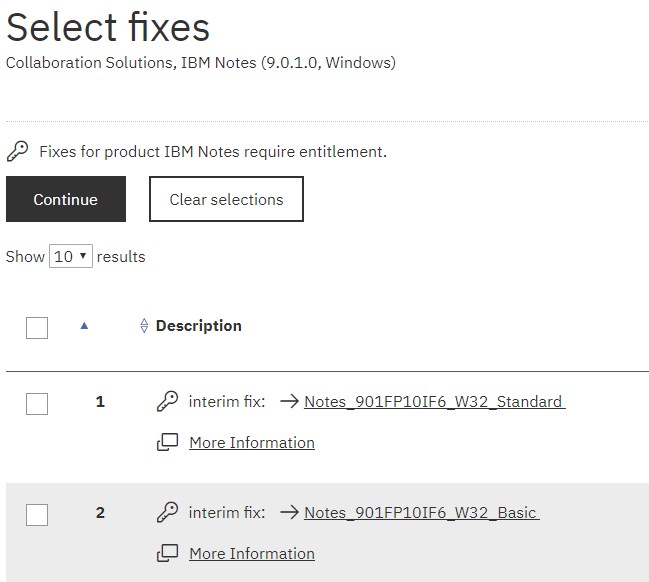Click the Continue button

[x=66, y=199]
